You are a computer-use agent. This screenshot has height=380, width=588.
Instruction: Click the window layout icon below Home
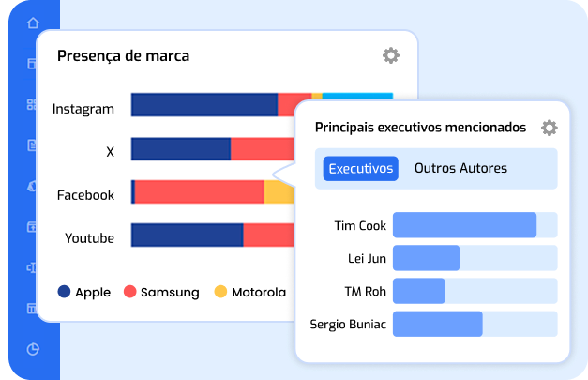tap(33, 64)
